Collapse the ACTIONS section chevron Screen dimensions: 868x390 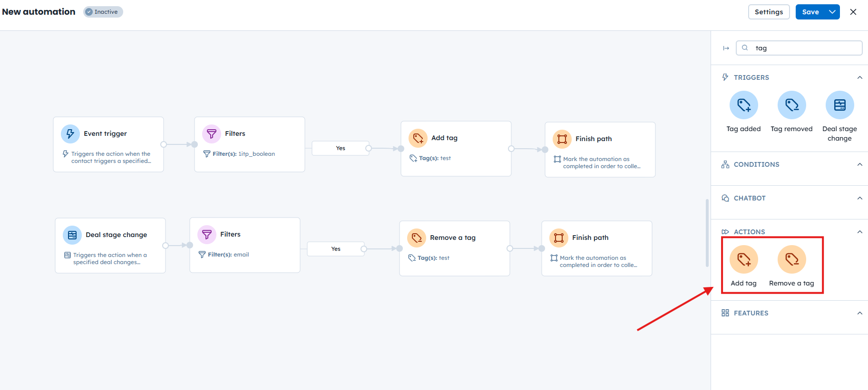pyautogui.click(x=859, y=232)
